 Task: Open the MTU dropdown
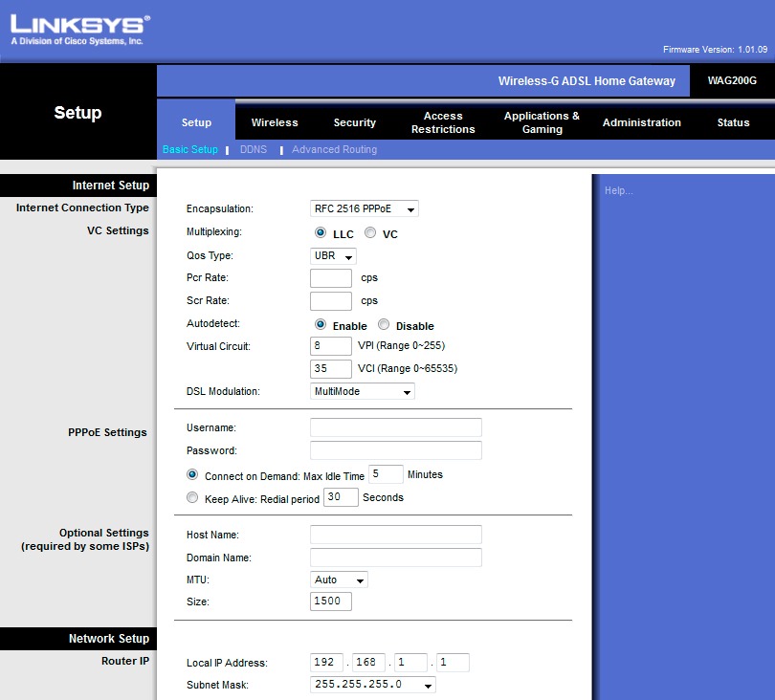point(339,580)
